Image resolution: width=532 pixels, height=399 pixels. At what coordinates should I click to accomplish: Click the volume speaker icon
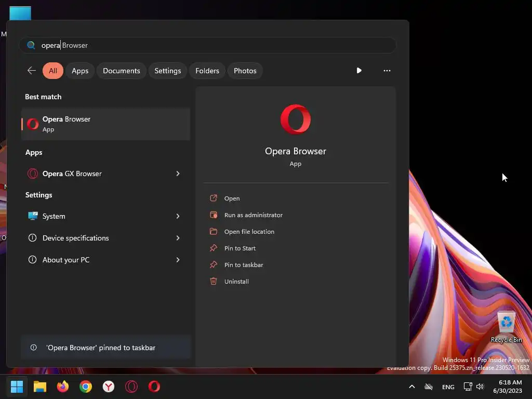(480, 387)
